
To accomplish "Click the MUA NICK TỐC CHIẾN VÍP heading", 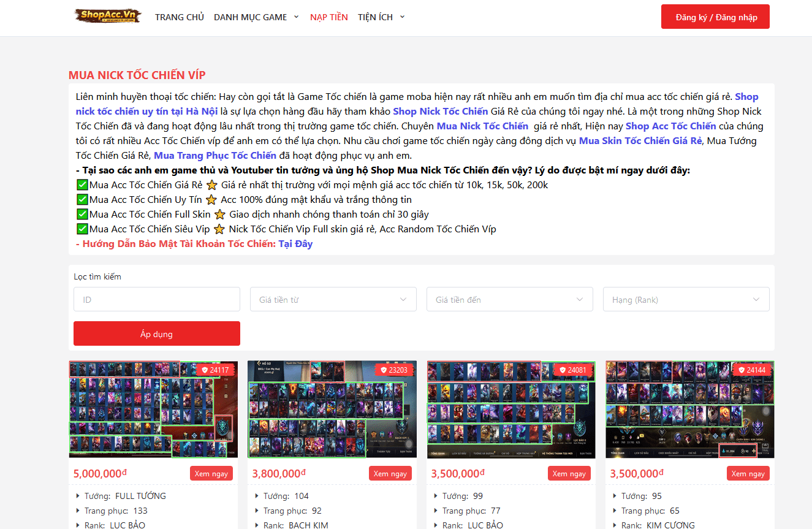I will coord(137,75).
